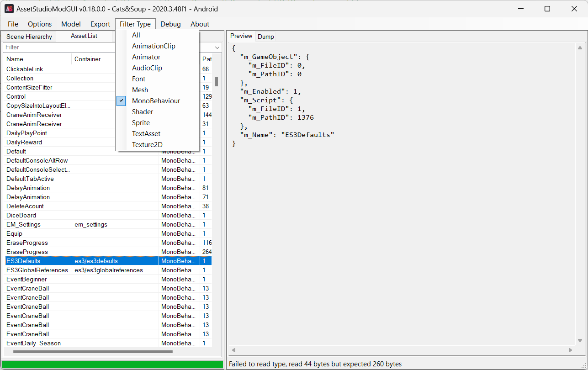The image size is (588, 370).
Task: Click the em_settings container cell
Action: pyautogui.click(x=115, y=224)
